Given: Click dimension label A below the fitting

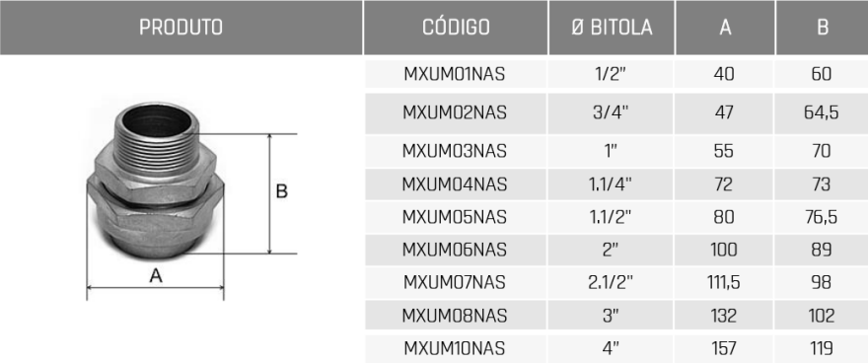Looking at the screenshot, I should click(x=156, y=275).
